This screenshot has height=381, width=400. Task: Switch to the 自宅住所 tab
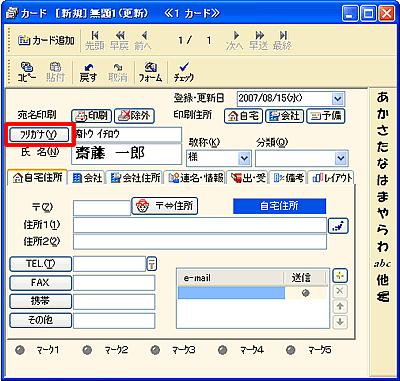[37, 178]
